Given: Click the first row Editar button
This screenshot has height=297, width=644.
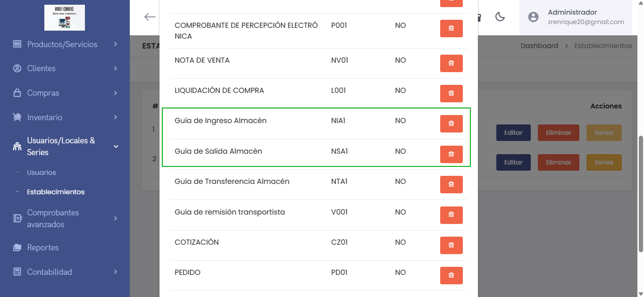Looking at the screenshot, I should [513, 133].
